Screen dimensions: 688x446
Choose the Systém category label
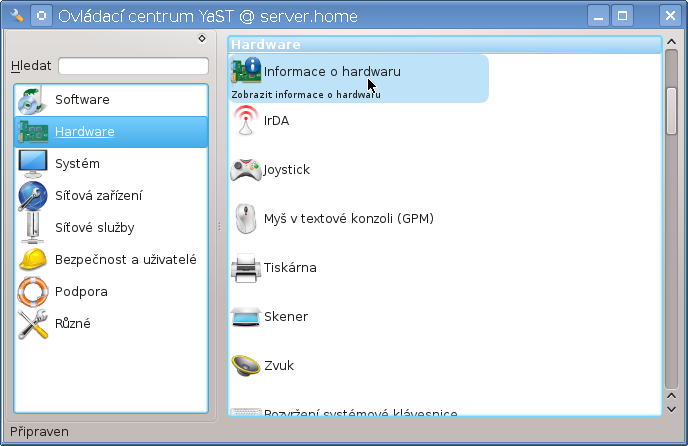tap(77, 164)
